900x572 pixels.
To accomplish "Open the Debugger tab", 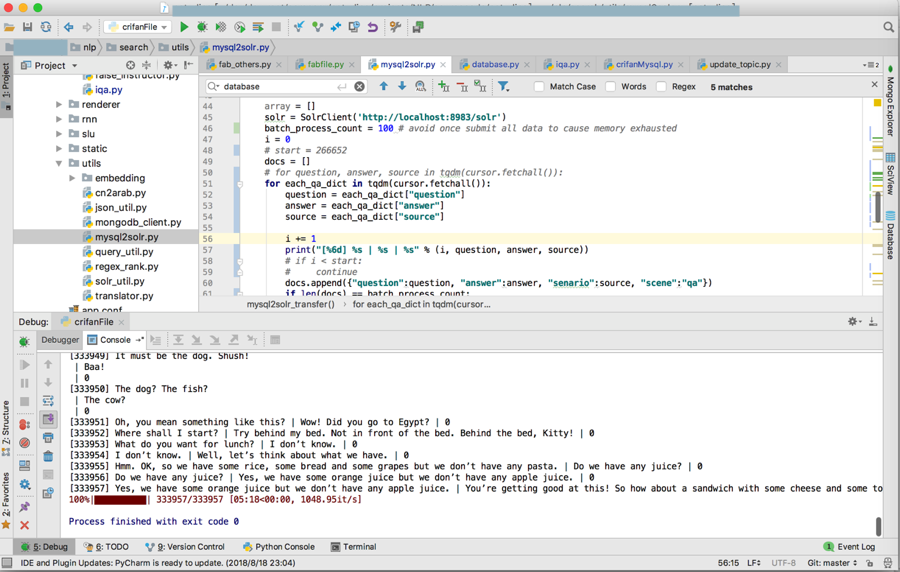I will (x=60, y=340).
